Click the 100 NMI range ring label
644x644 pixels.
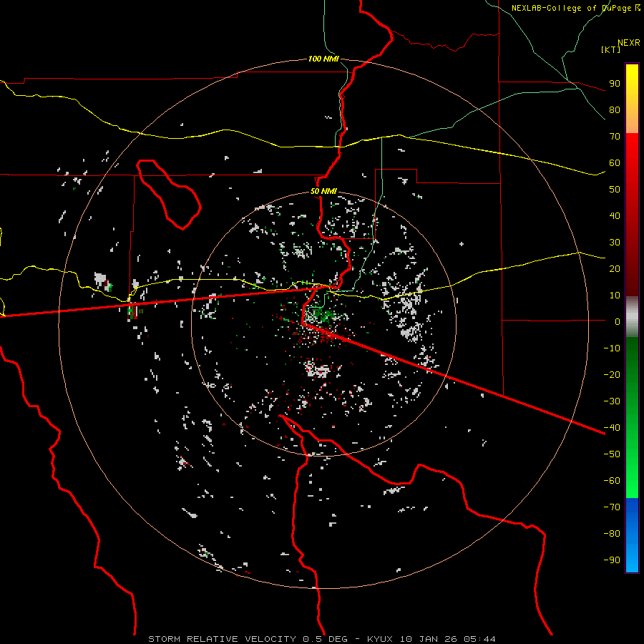[323, 59]
